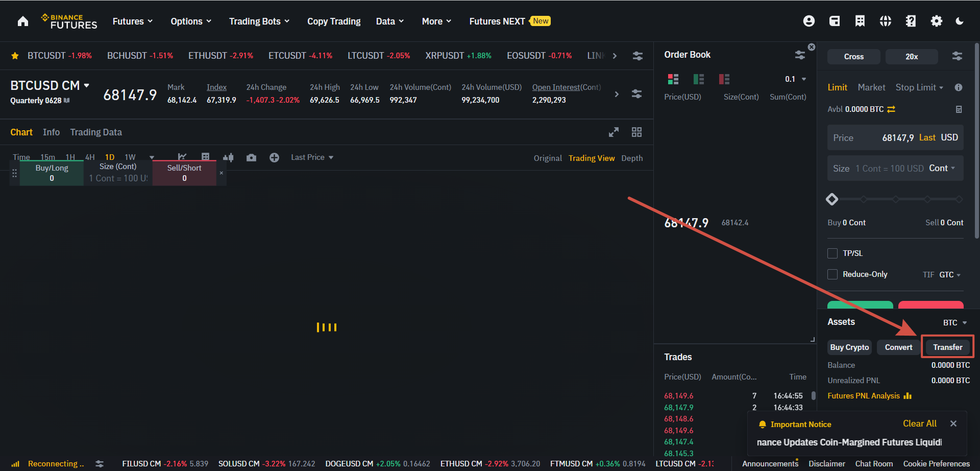This screenshot has height=471, width=980.
Task: Click the transfer arrows next to Avbl
Action: tap(891, 109)
